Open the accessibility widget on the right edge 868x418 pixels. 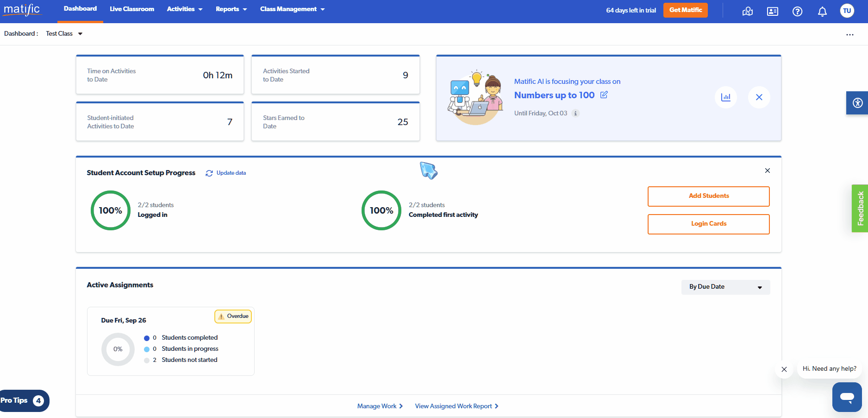(857, 103)
